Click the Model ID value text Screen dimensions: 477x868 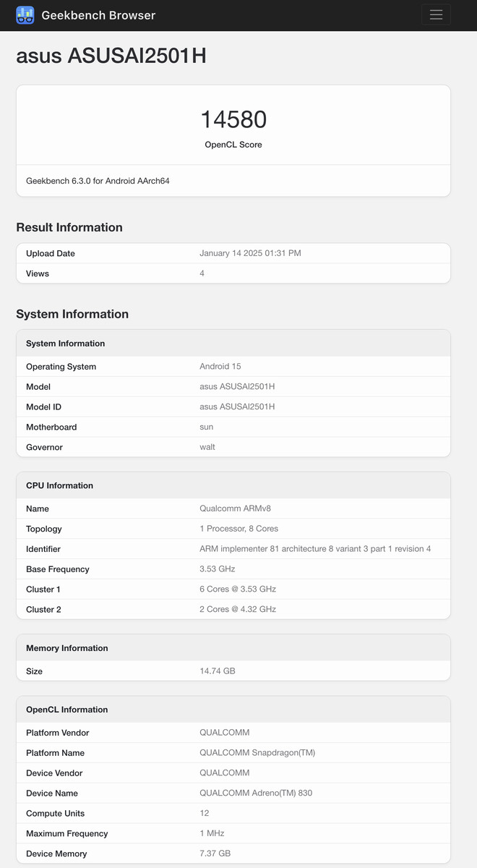pos(237,407)
